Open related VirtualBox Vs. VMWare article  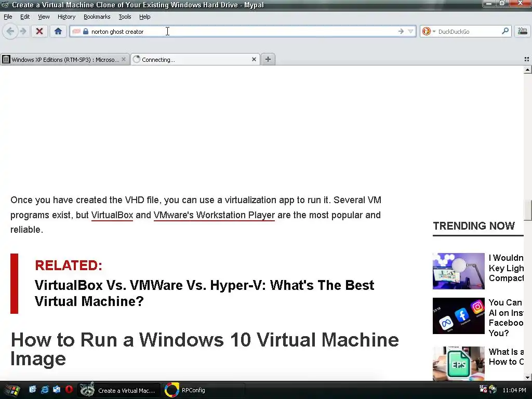[204, 293]
